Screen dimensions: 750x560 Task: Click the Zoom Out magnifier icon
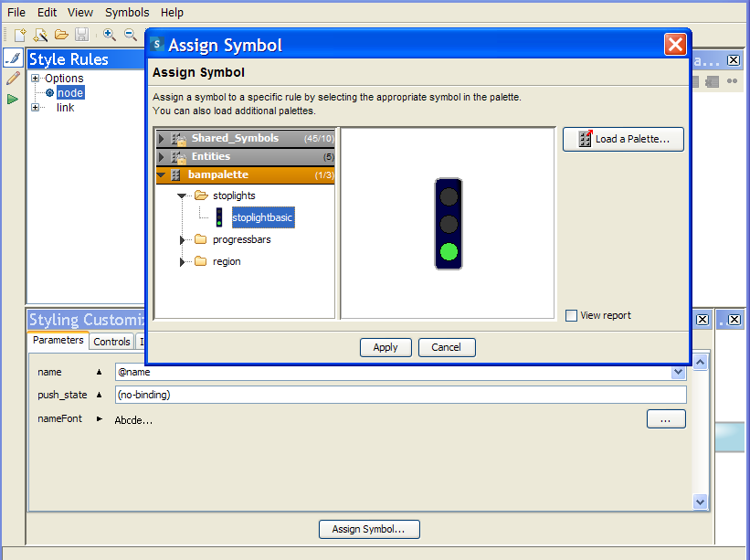click(130, 35)
